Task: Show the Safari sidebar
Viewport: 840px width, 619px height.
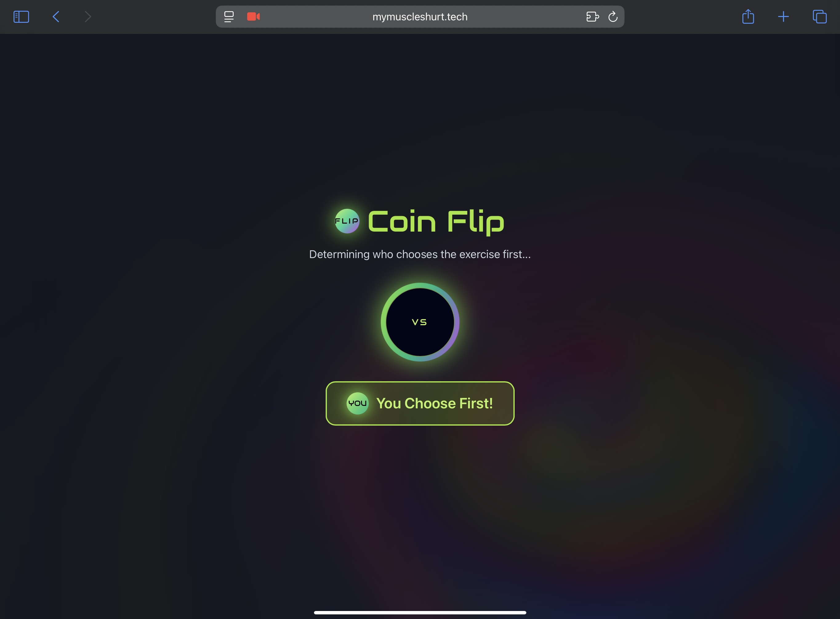Action: pos(21,17)
